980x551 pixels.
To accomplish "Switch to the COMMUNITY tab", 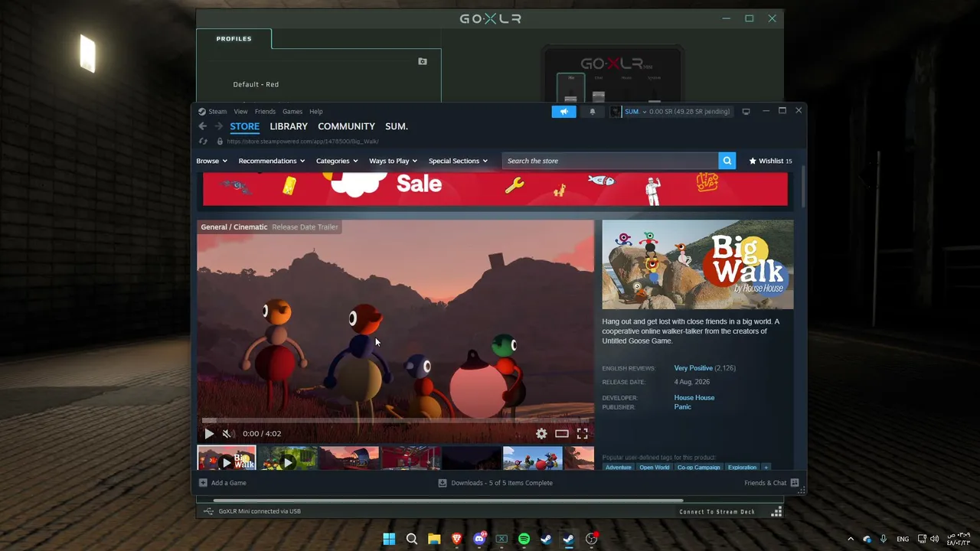I will tap(346, 126).
